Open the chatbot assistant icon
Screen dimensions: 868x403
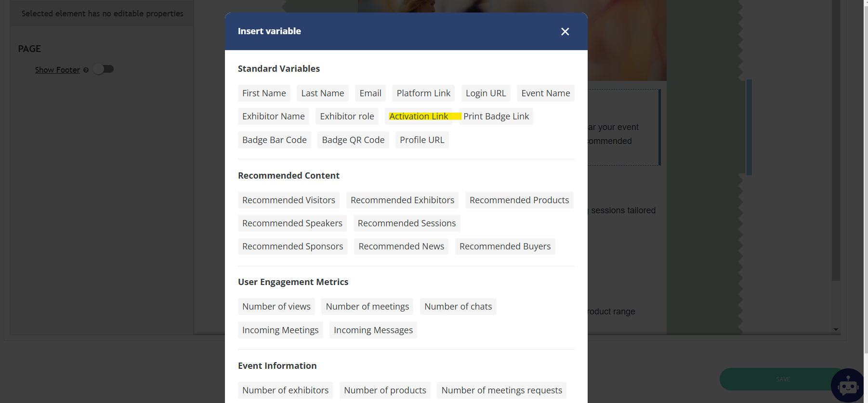(847, 385)
